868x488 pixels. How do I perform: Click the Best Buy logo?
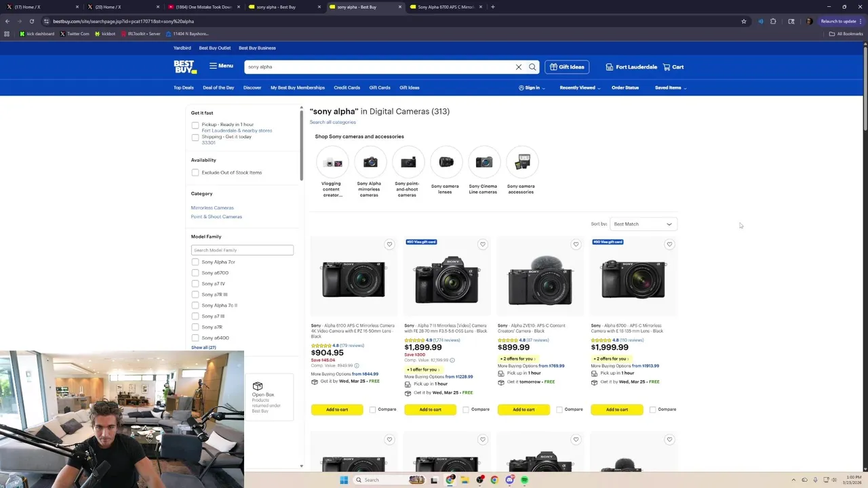coord(184,67)
